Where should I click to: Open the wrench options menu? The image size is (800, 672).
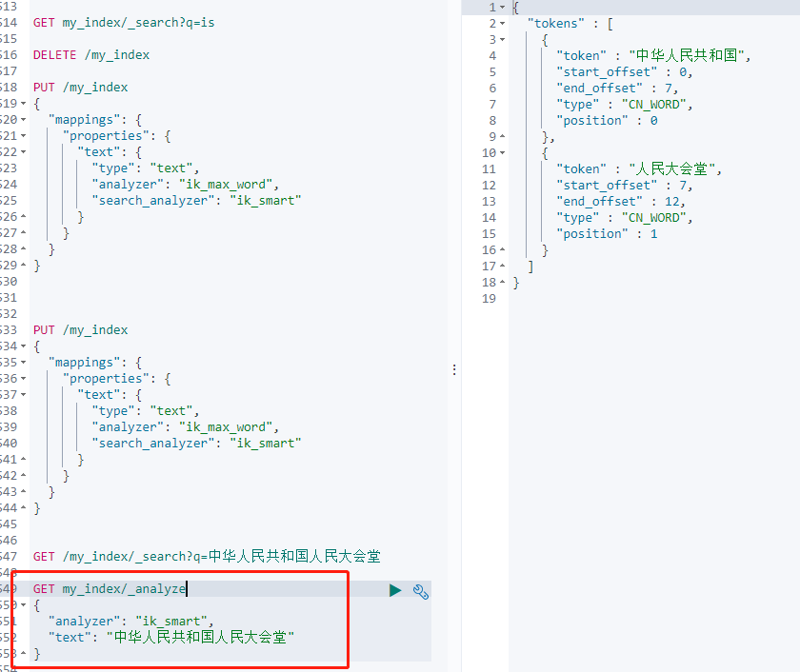(x=421, y=591)
